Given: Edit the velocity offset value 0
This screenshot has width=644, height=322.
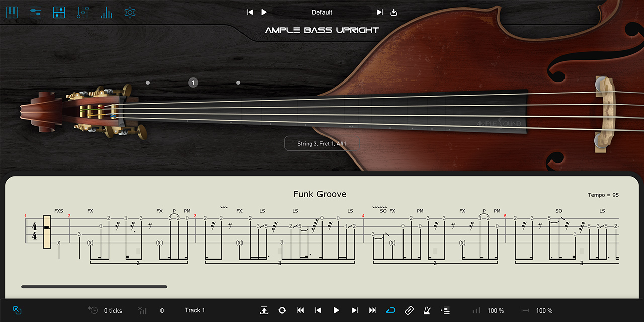Looking at the screenshot, I should click(162, 311).
